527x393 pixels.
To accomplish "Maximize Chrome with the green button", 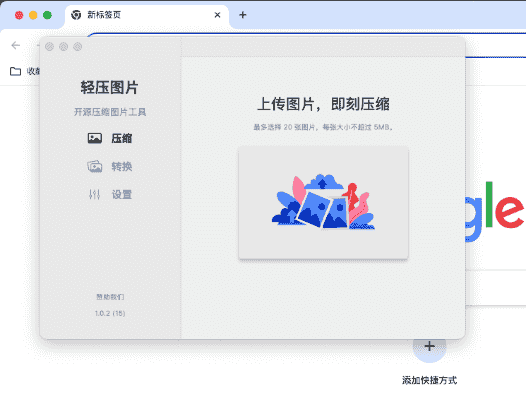I will pos(47,15).
